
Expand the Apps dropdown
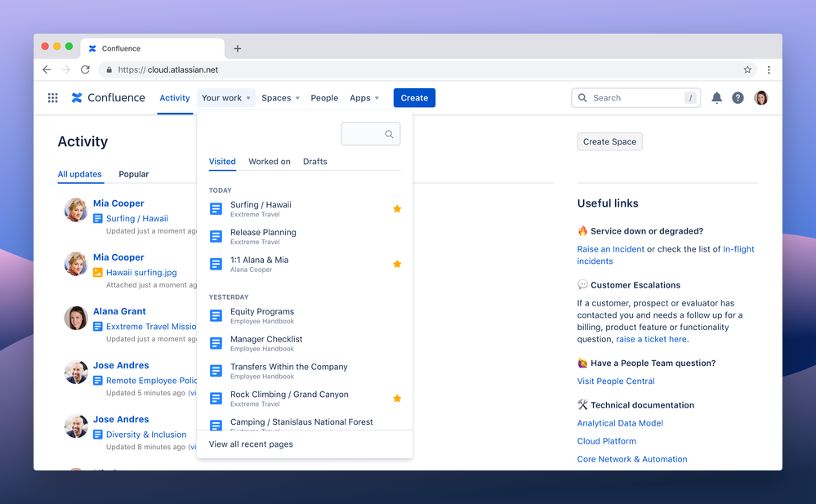364,98
